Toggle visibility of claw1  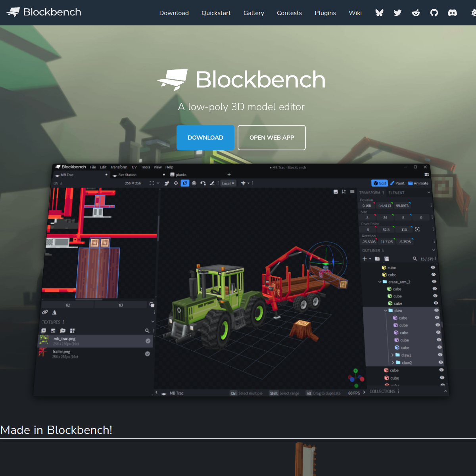point(439,355)
